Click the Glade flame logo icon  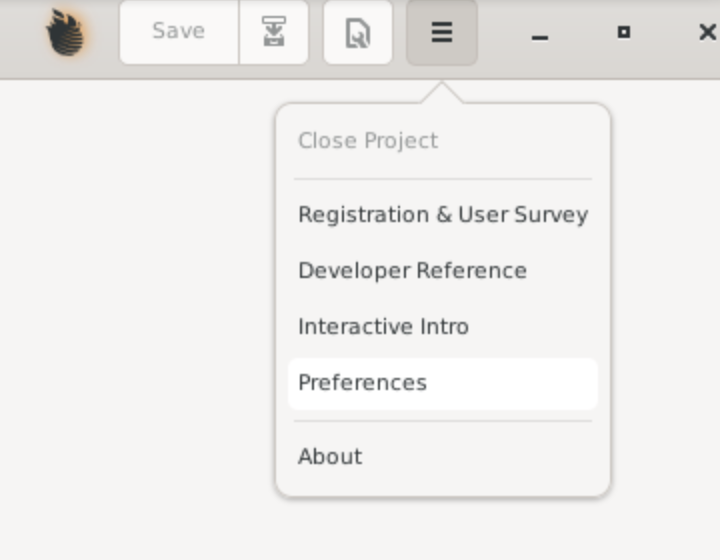pos(66,33)
